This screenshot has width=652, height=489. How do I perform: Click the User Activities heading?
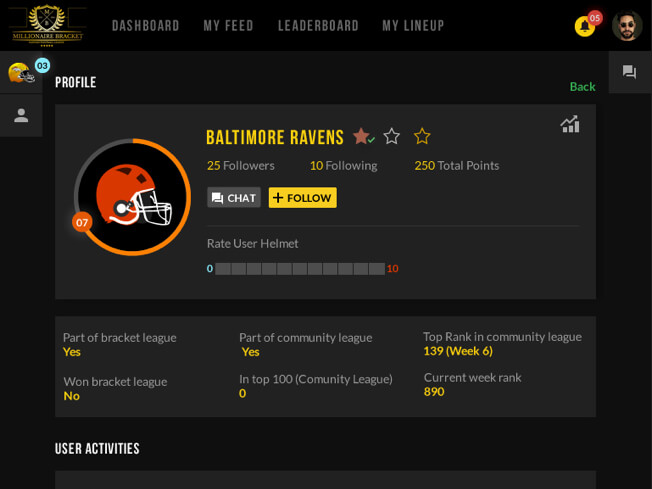pyautogui.click(x=97, y=449)
